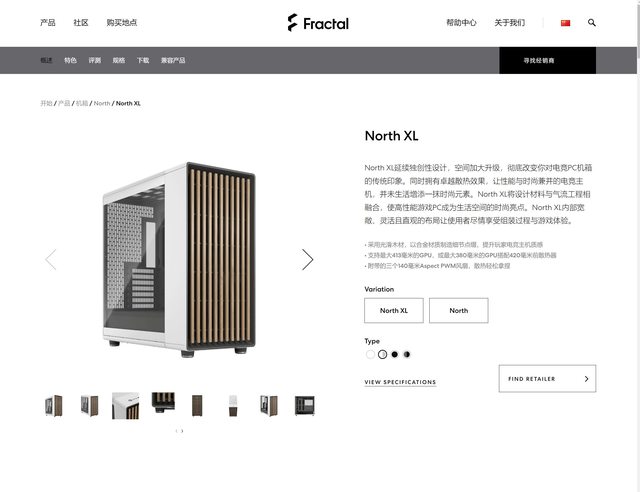
Task: Open the China flag region selector
Action: pyautogui.click(x=565, y=23)
